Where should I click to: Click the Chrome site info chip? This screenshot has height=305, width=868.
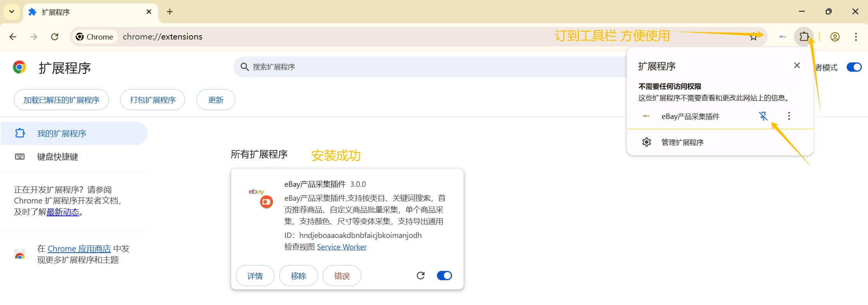[95, 37]
